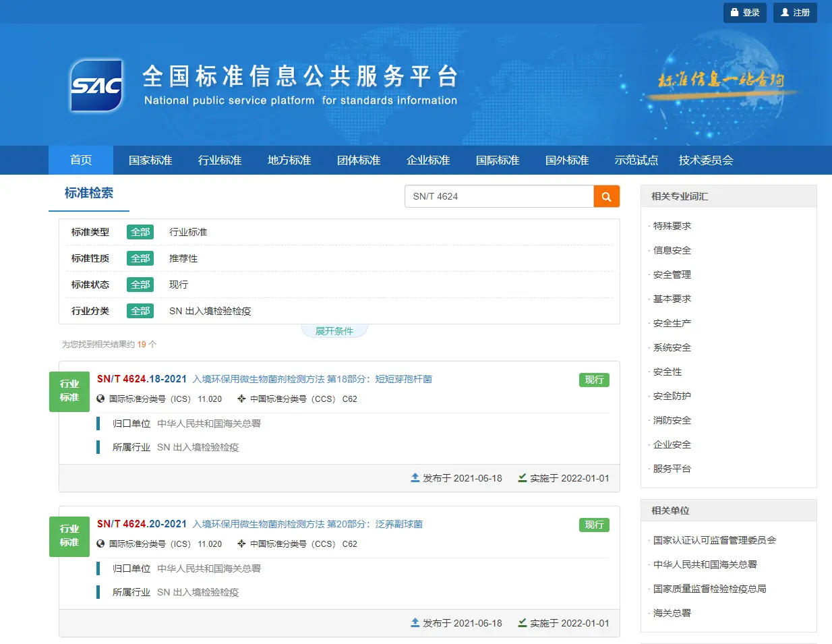Focus the SN/T 4624 search input field
Viewport: 832px width, 644px height.
click(x=499, y=196)
